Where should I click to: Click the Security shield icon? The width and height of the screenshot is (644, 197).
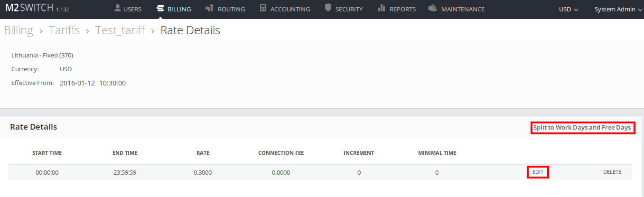point(328,8)
